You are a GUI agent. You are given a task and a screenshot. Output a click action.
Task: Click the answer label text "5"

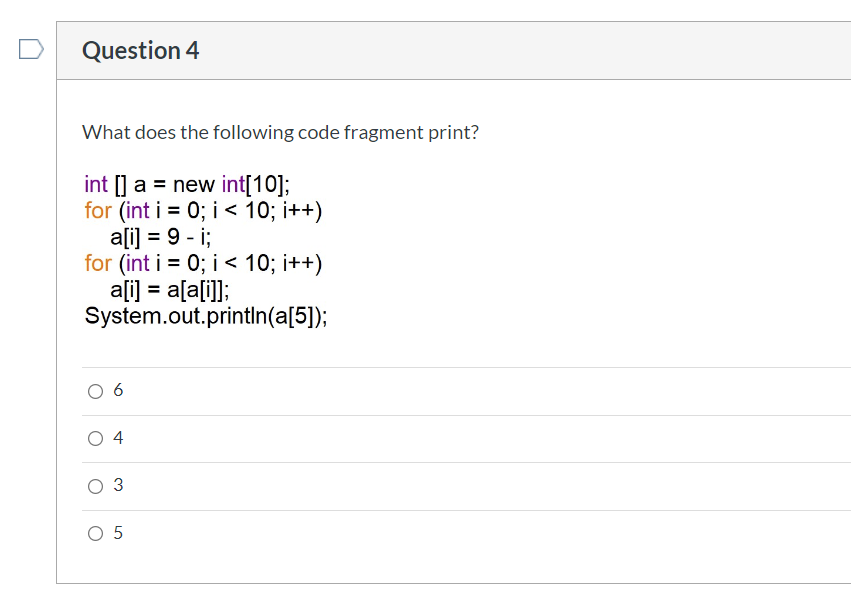pos(118,532)
